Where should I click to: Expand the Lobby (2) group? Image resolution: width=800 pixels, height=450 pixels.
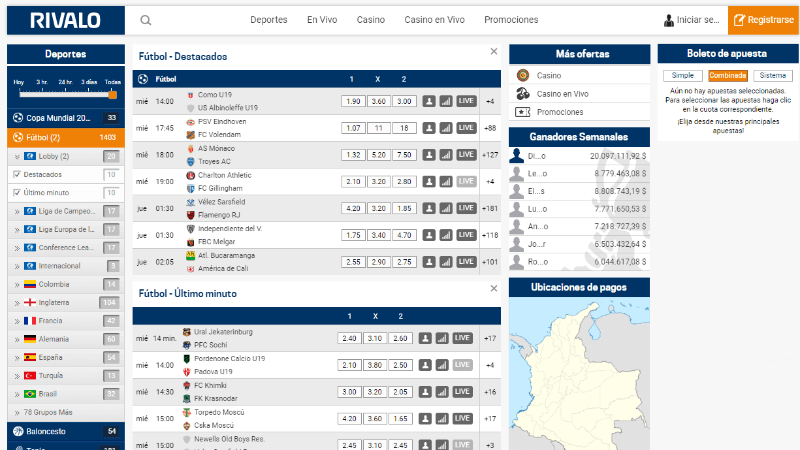[x=17, y=157]
